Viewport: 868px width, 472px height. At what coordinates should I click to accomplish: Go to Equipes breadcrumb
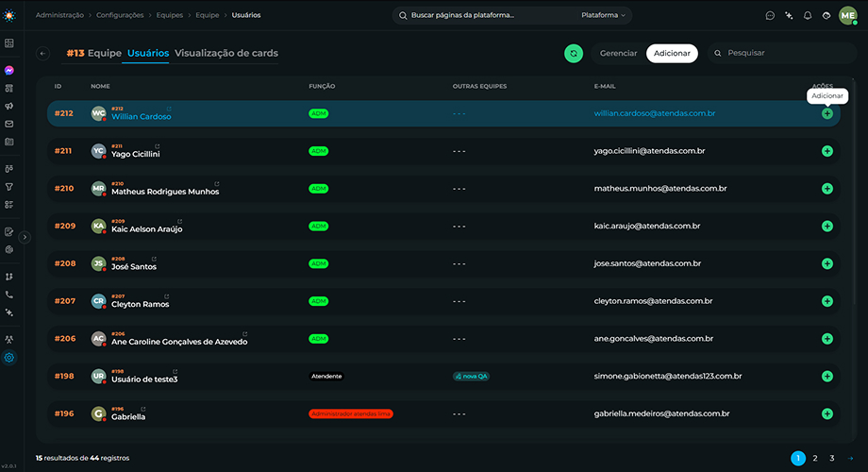point(170,15)
